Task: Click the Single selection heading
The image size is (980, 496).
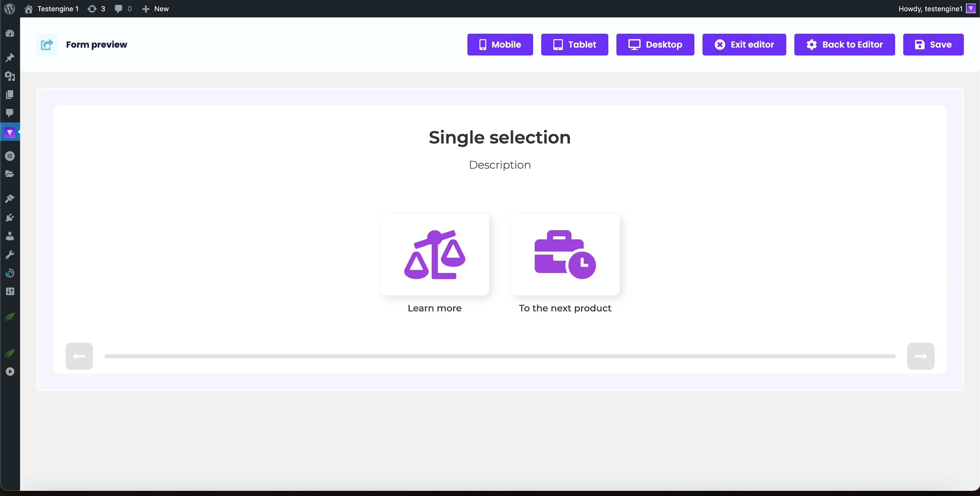Action: tap(500, 137)
